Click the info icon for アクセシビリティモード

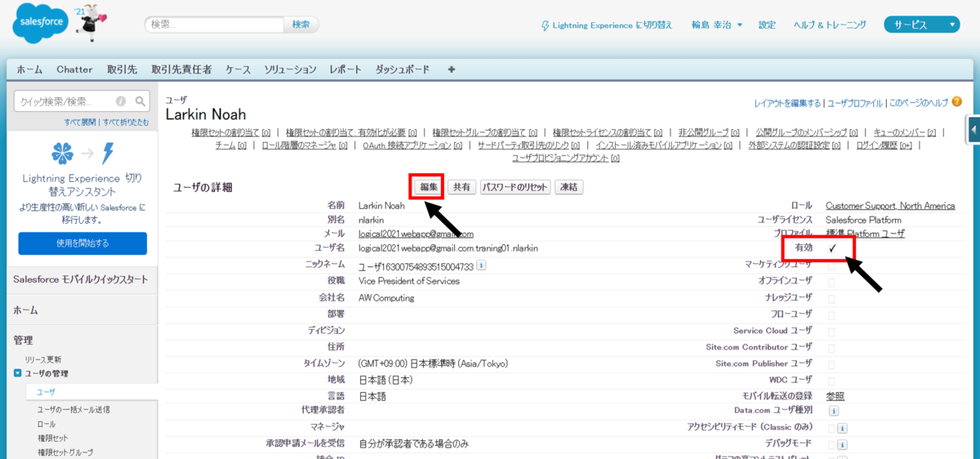[x=842, y=427]
